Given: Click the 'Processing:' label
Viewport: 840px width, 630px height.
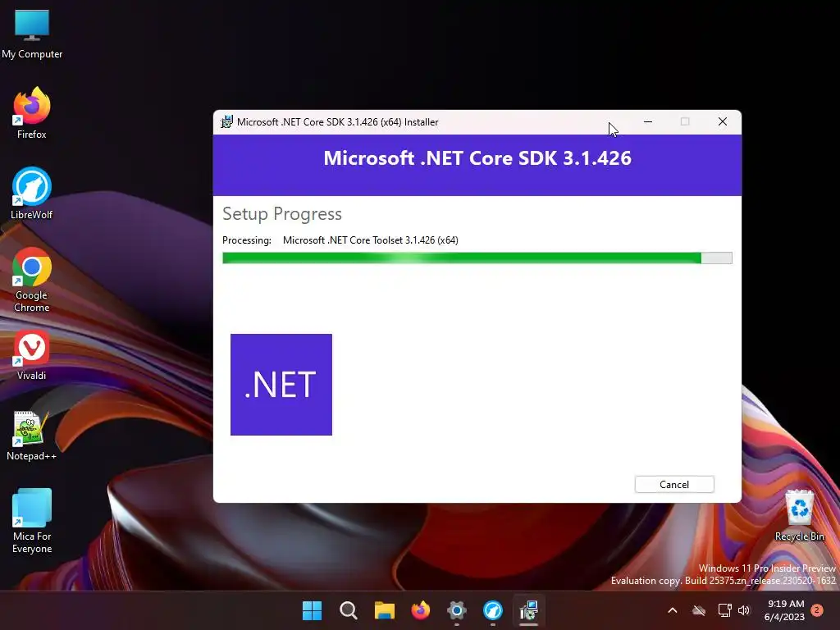Looking at the screenshot, I should pyautogui.click(x=246, y=240).
